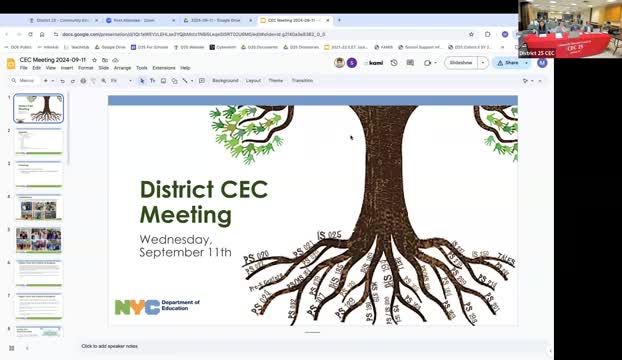Viewport: 622px width, 360px height.
Task: Click the Slideshow button
Action: click(461, 63)
